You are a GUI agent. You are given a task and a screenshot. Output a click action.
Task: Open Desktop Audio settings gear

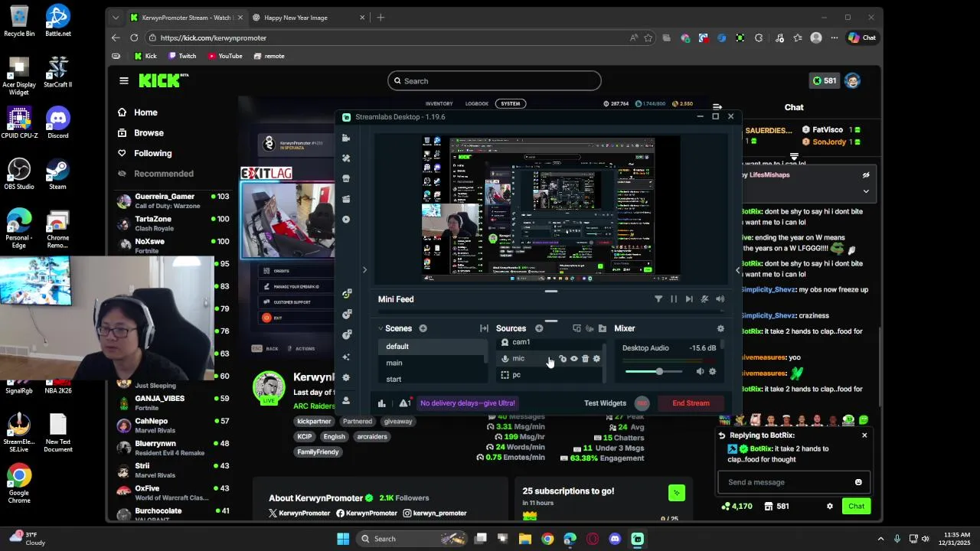[x=713, y=372]
